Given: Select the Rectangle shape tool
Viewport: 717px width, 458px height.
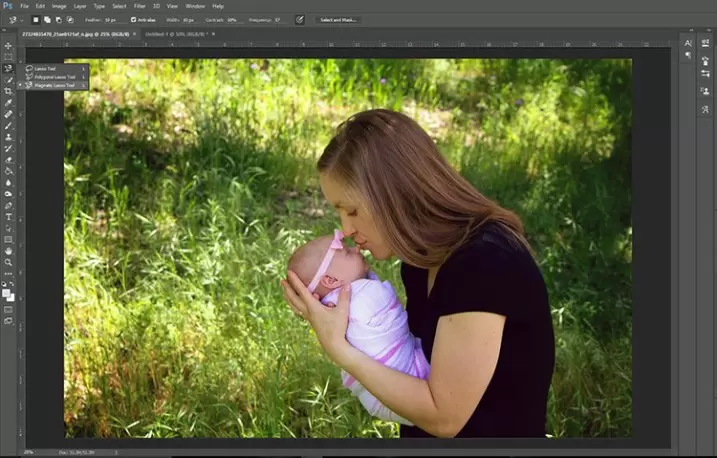Looking at the screenshot, I should pos(8,240).
